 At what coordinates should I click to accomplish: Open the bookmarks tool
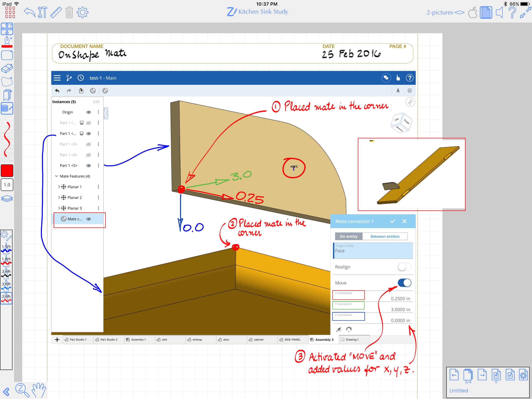point(7,95)
